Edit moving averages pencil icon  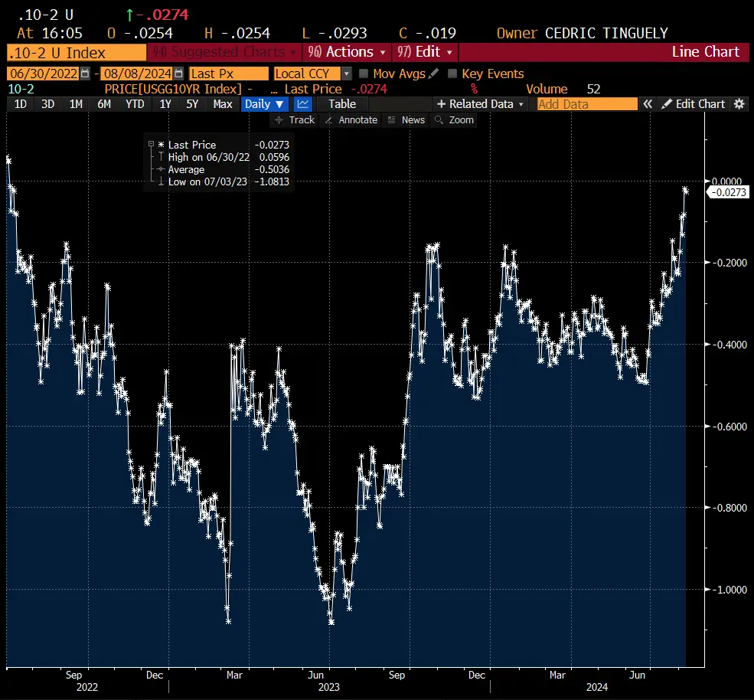point(434,74)
